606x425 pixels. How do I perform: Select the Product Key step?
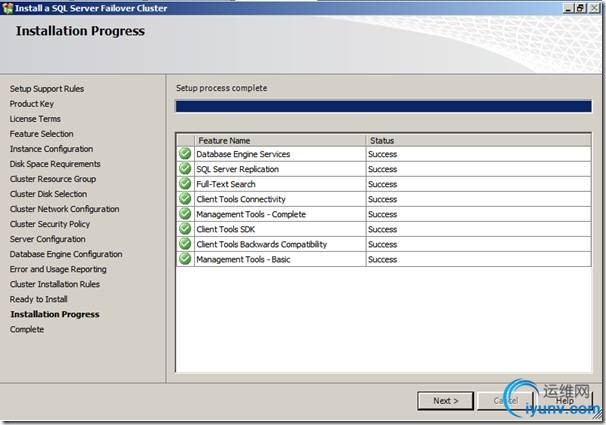pyautogui.click(x=32, y=104)
